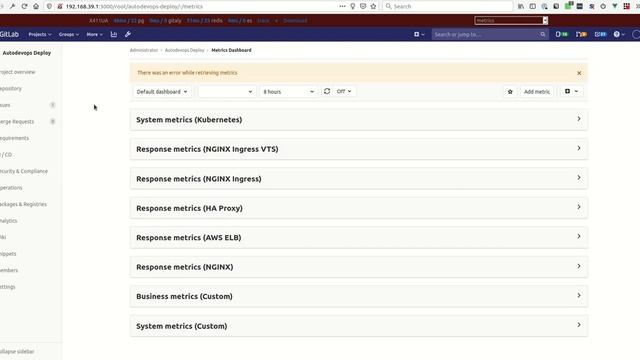Expand System metrics (Kubernetes) panel
This screenshot has height=360, width=640.
point(359,120)
